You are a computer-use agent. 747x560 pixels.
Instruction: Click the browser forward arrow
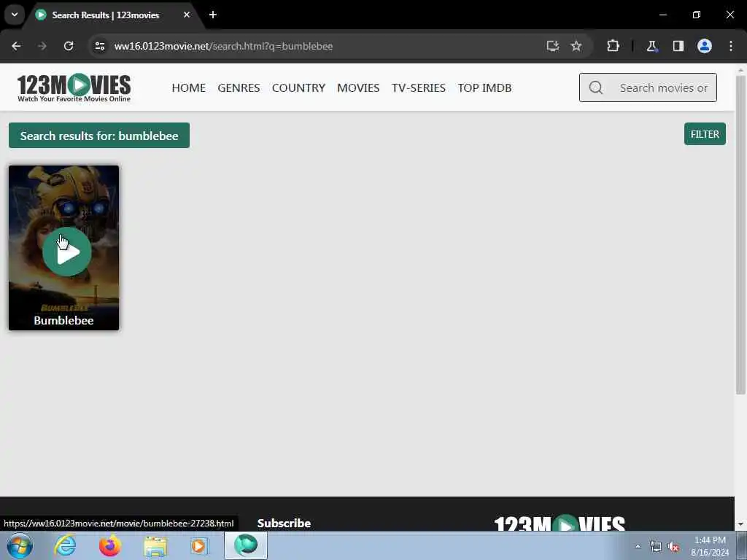coord(42,46)
